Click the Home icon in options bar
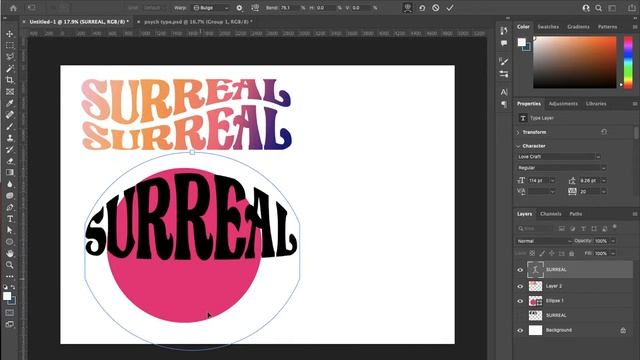This screenshot has height=360, width=640. tap(13, 8)
